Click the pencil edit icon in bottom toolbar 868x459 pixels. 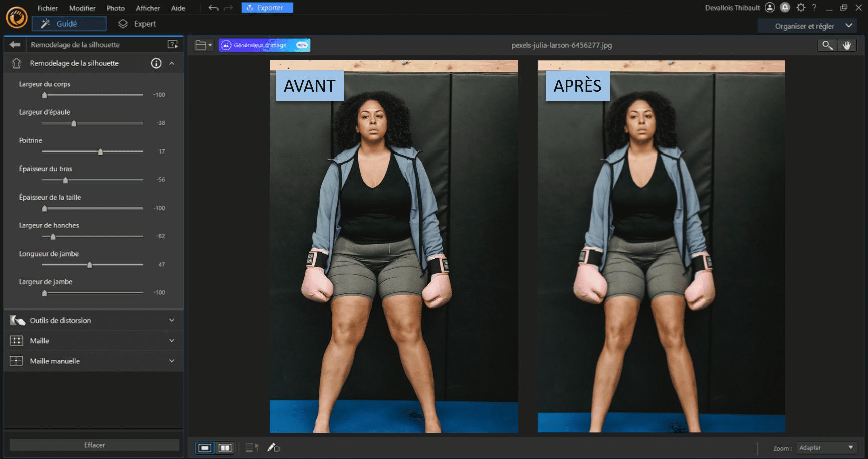(273, 448)
